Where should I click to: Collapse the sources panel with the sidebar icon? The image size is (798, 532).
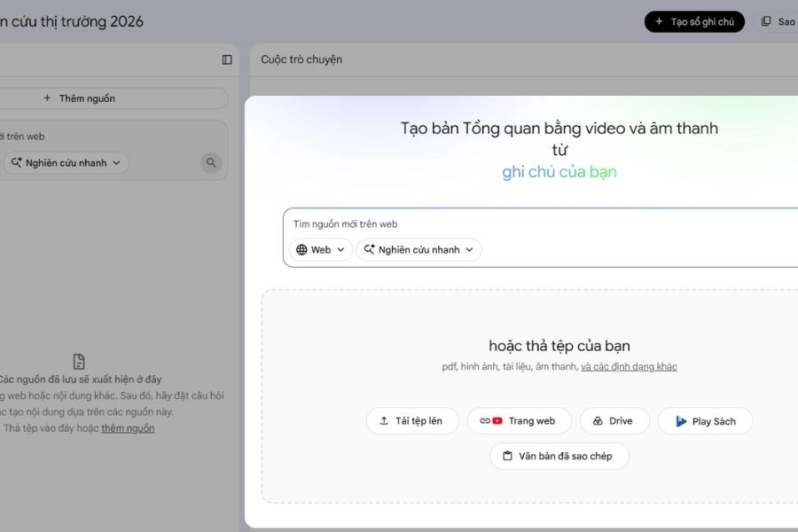click(x=227, y=59)
